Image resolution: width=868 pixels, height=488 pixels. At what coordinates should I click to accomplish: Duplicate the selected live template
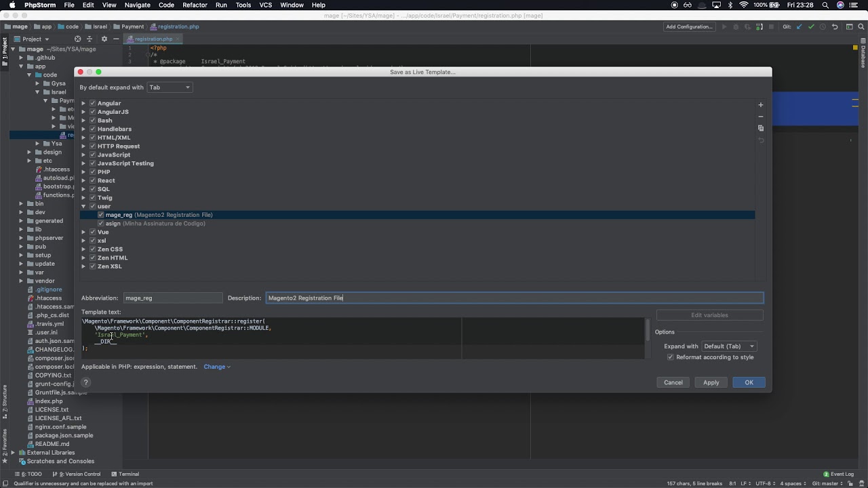coord(761,128)
